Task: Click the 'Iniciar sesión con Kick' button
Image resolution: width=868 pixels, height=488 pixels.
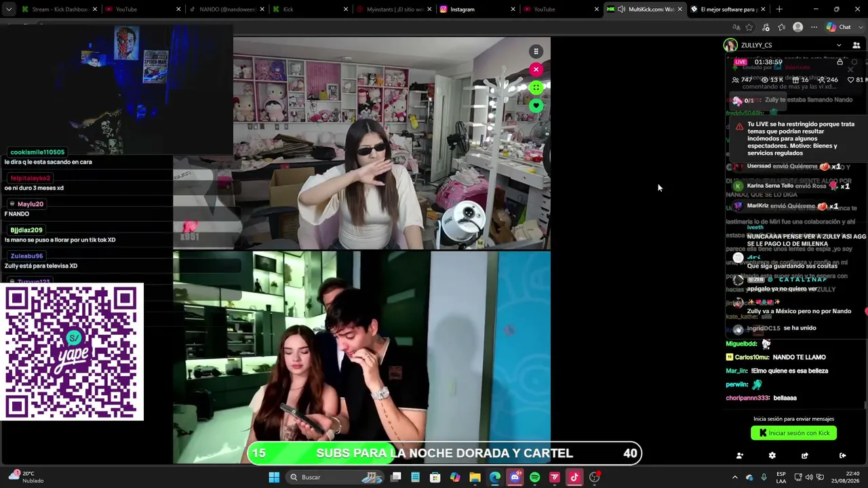Action: pos(793,433)
